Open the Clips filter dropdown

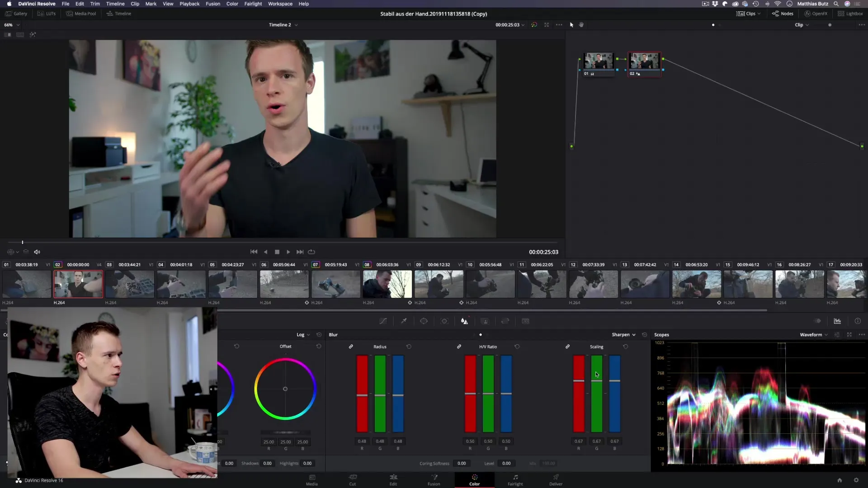click(749, 14)
